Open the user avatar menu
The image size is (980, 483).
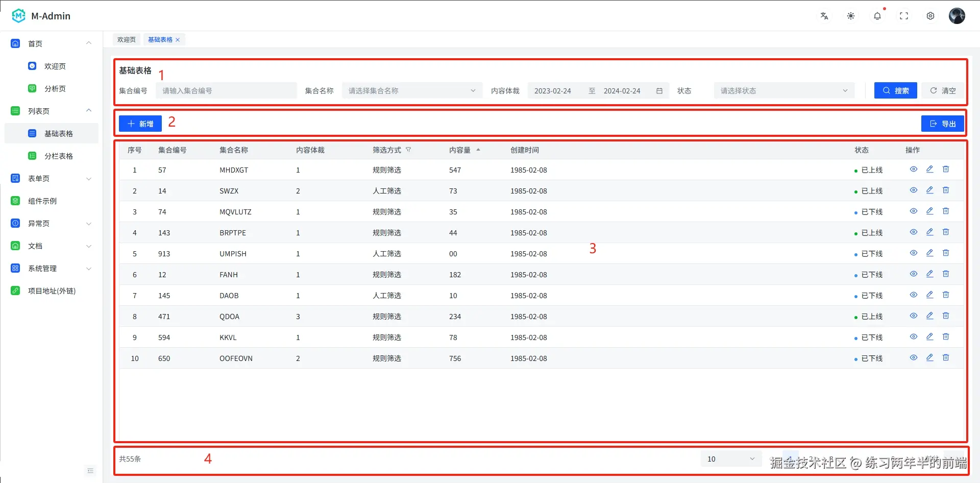pyautogui.click(x=957, y=16)
